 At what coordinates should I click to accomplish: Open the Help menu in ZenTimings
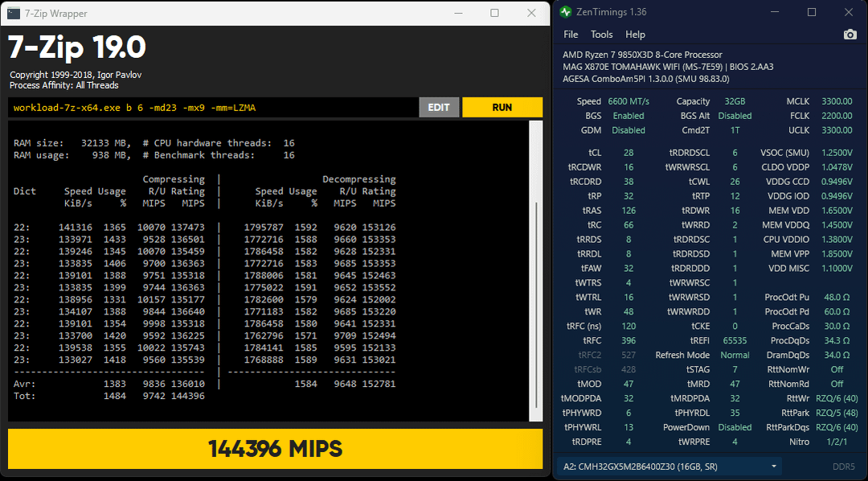635,35
